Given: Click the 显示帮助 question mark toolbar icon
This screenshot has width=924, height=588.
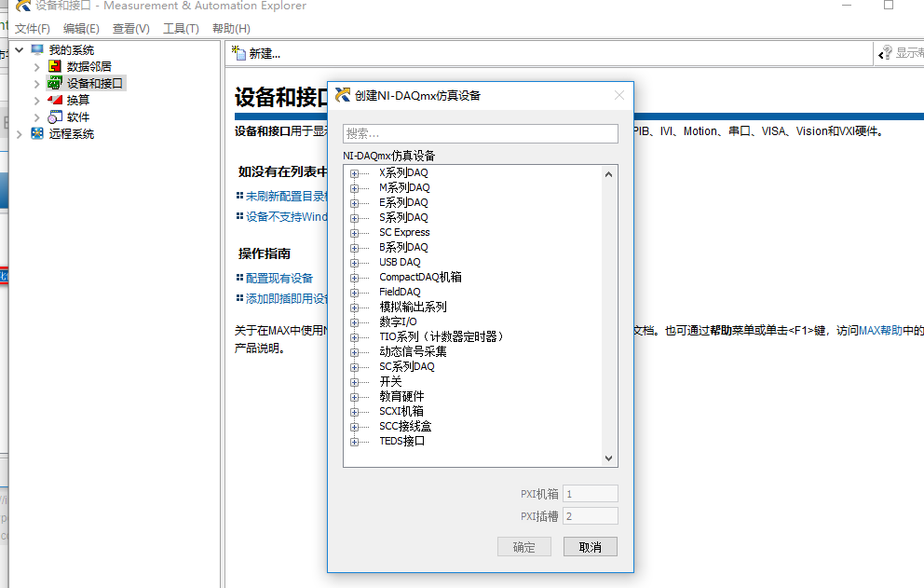Looking at the screenshot, I should 885,54.
